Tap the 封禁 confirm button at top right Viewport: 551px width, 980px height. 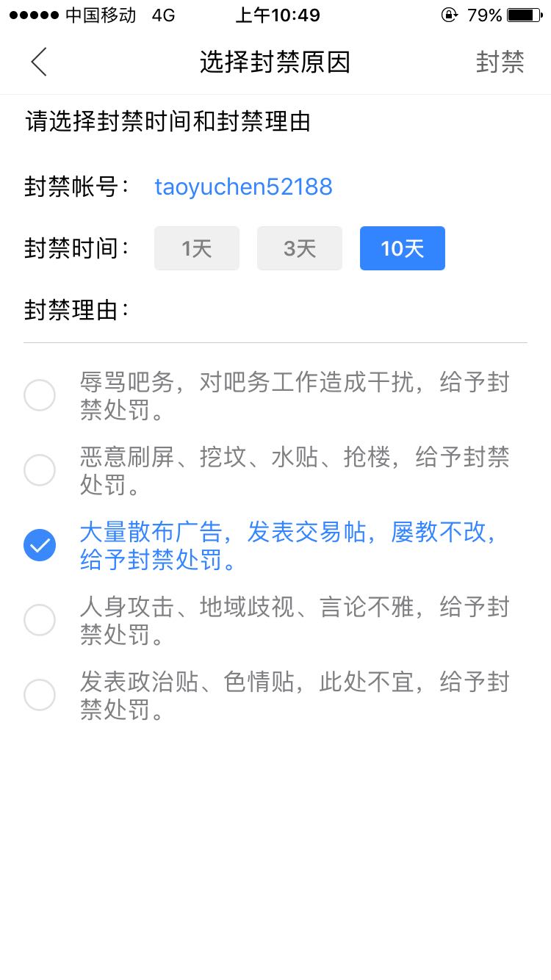(x=500, y=62)
